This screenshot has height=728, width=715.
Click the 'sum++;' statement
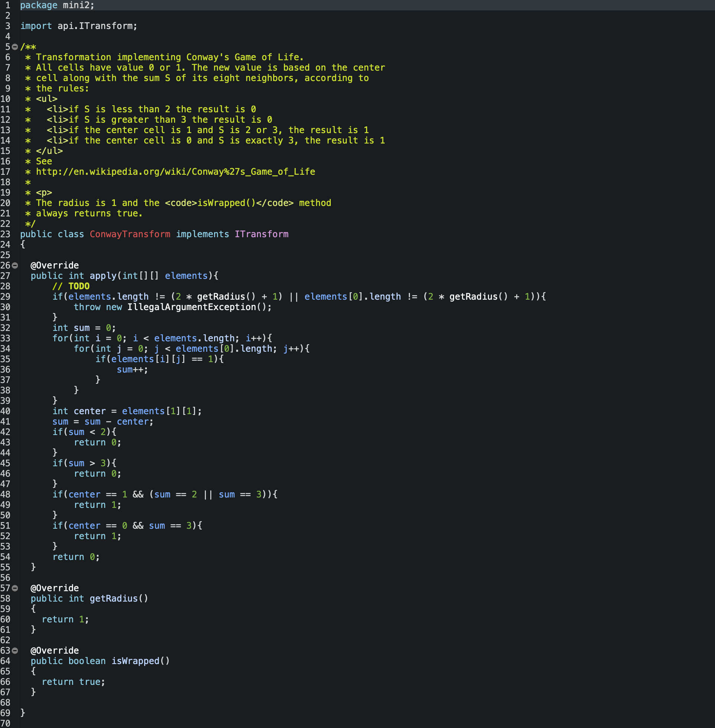pyautogui.click(x=133, y=370)
